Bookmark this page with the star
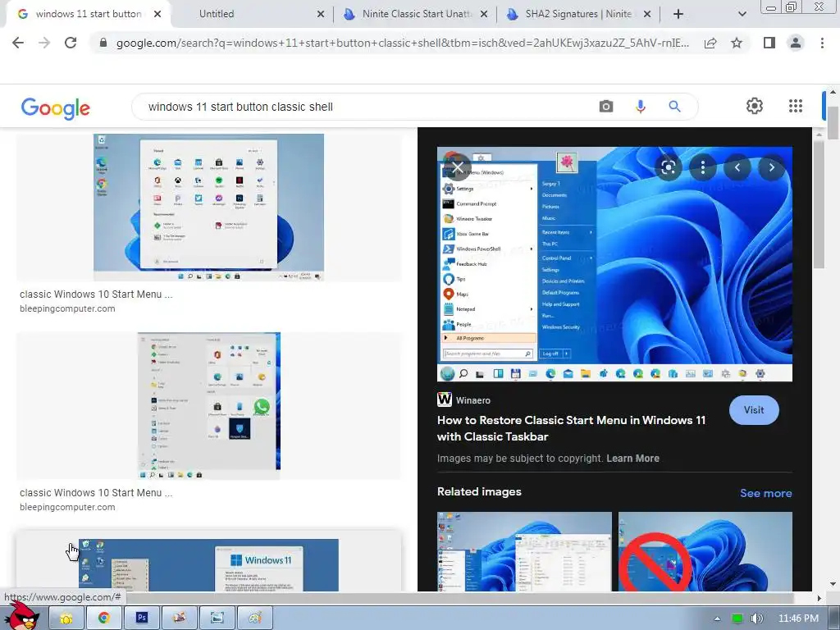The width and height of the screenshot is (840, 630). [x=737, y=43]
